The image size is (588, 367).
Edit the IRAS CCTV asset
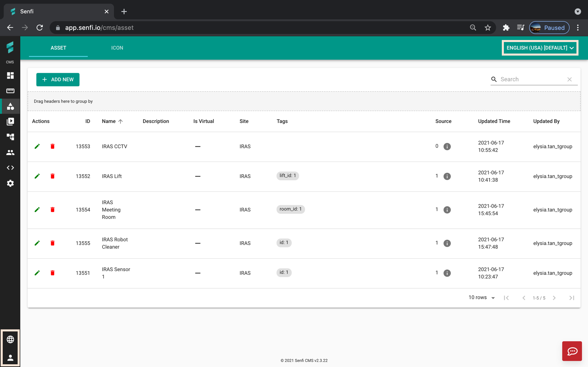37,146
